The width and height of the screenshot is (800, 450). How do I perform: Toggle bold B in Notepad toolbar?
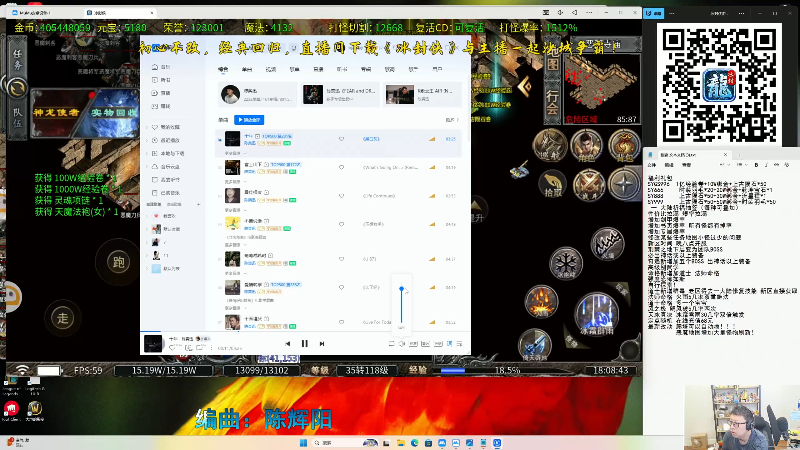tap(756, 165)
